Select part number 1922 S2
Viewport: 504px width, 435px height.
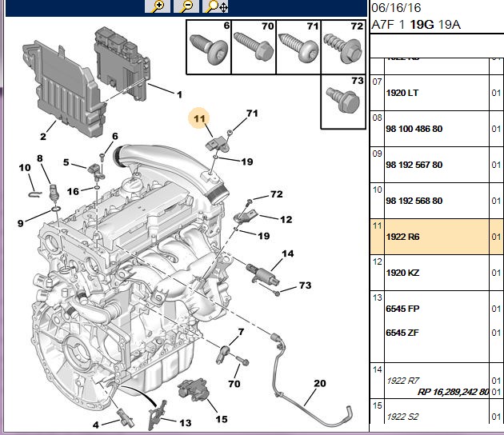402,417
